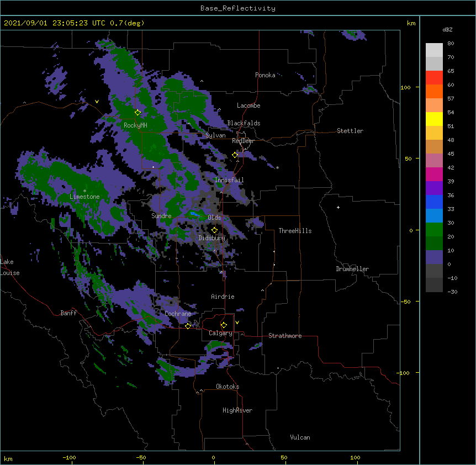Viewport: 476px width, 465px height.
Task: Click the Sylvan label
Action: point(215,135)
